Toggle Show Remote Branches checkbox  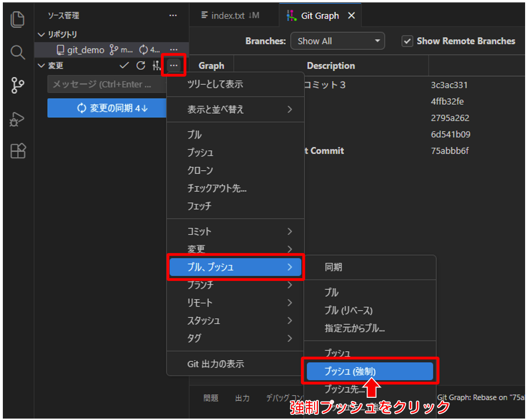(x=407, y=41)
